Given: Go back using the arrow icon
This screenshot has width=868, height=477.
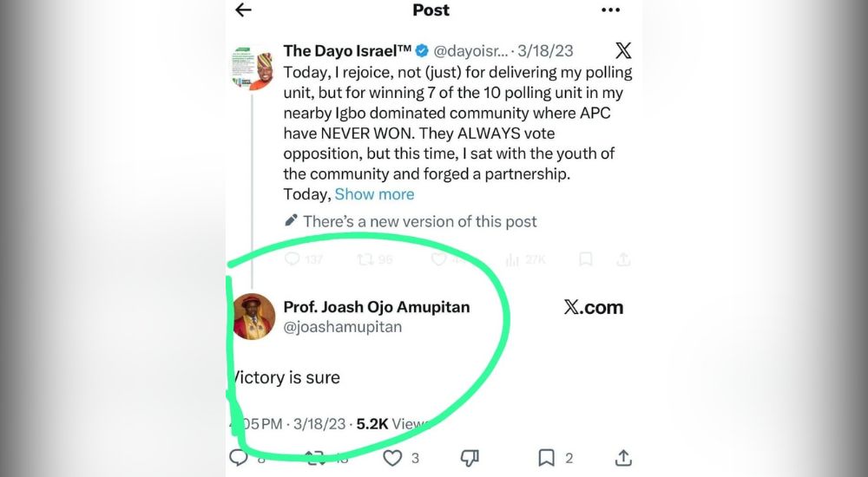Looking at the screenshot, I should [244, 10].
